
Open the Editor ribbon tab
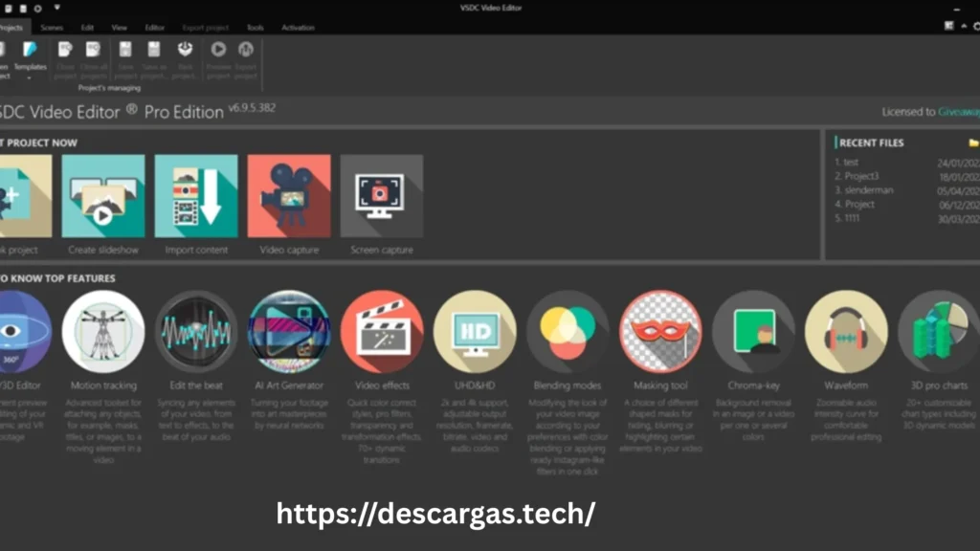tap(154, 28)
